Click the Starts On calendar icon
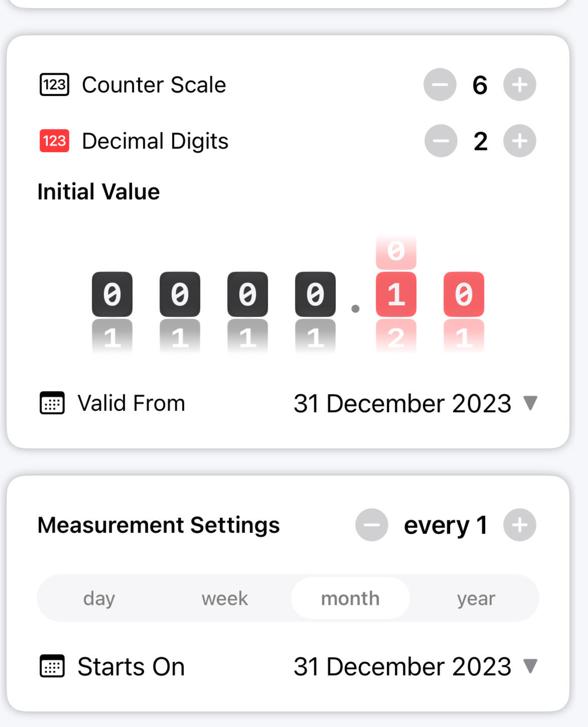The image size is (588, 727). [52, 666]
